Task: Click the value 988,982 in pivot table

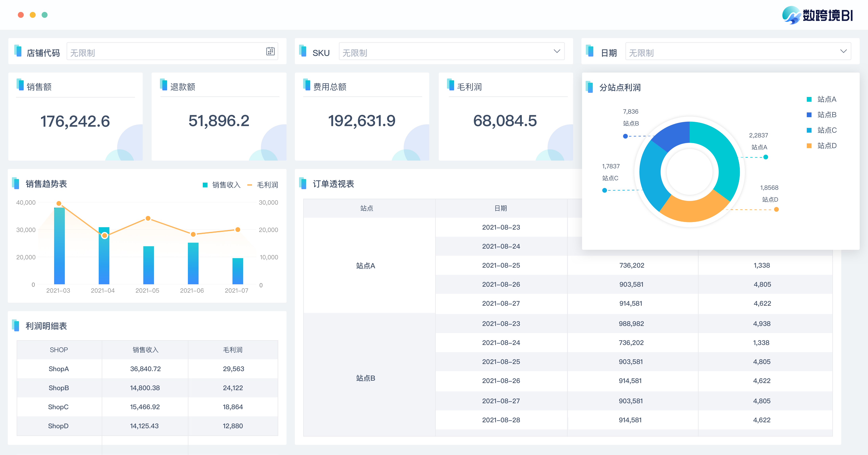Action: [x=631, y=324]
